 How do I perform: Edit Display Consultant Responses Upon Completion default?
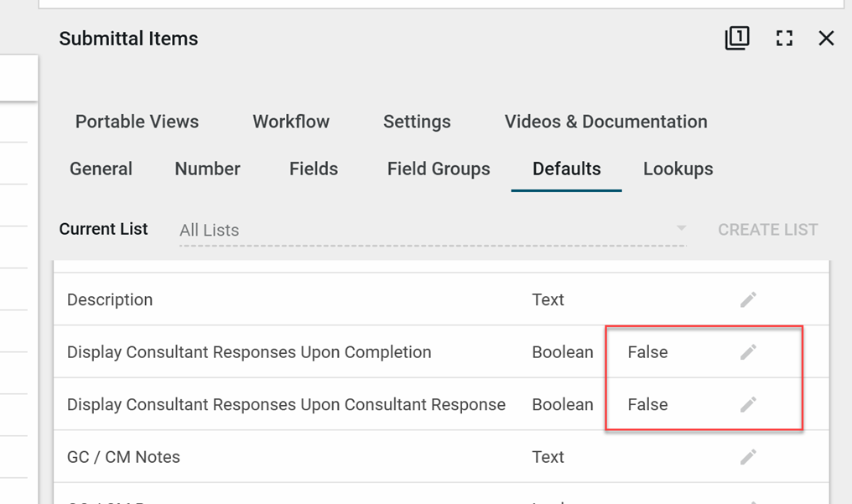click(748, 352)
